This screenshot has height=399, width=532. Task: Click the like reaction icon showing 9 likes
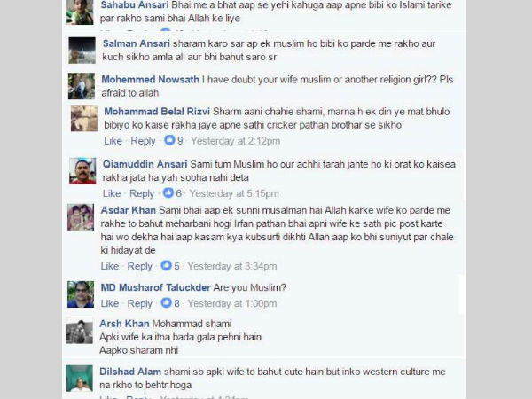169,140
